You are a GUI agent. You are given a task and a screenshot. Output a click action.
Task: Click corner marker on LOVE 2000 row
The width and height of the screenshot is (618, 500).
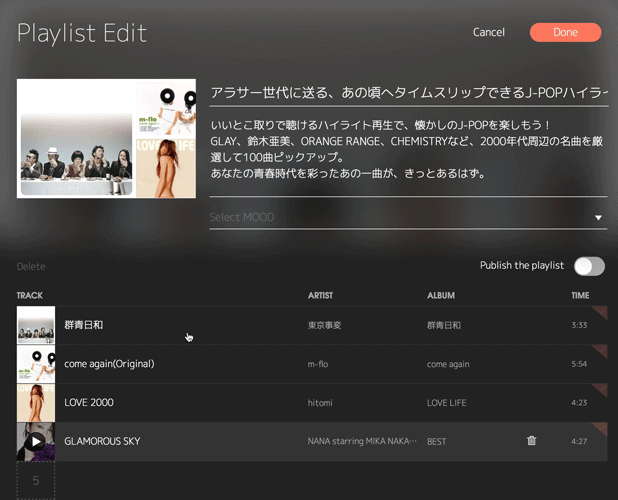(x=601, y=390)
